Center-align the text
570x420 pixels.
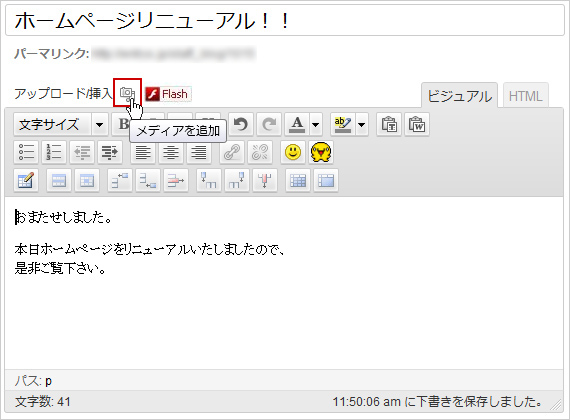tap(171, 152)
